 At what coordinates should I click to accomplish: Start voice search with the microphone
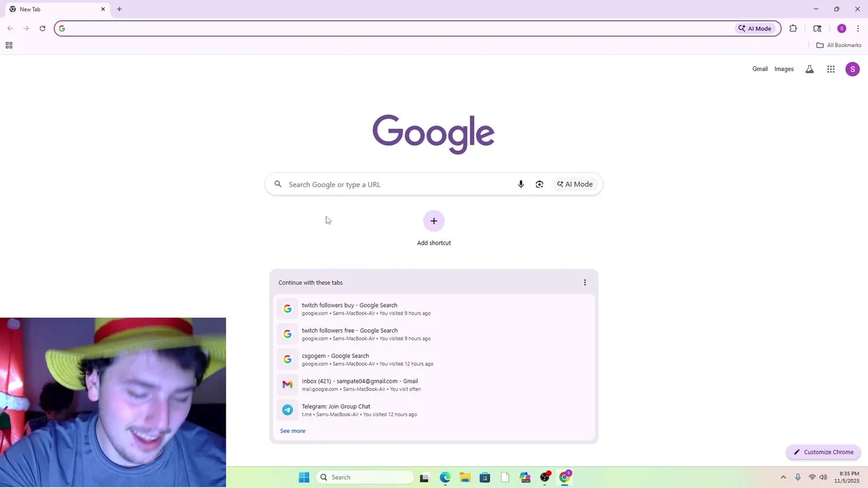coord(521,184)
